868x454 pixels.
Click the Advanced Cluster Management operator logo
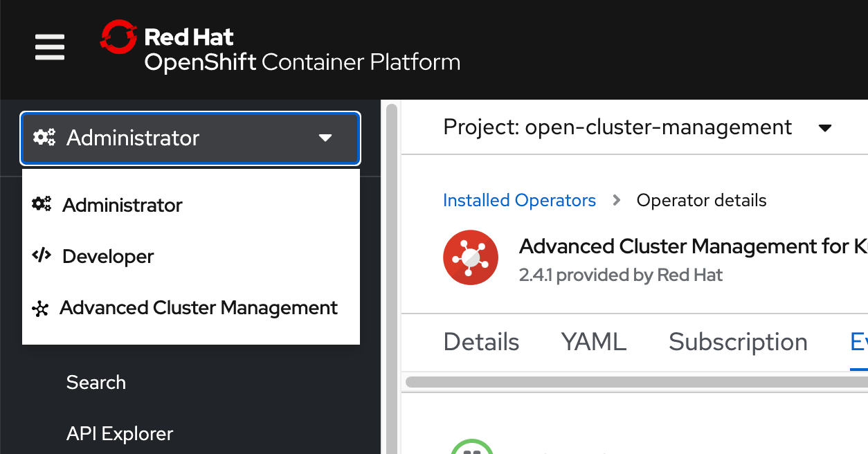tap(471, 257)
